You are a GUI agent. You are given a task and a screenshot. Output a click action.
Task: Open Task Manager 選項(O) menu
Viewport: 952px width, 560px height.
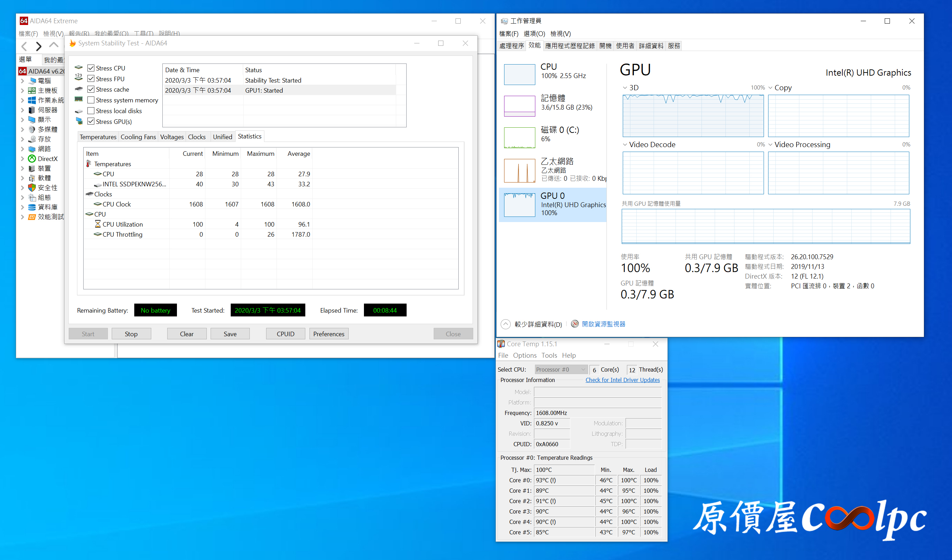(534, 34)
